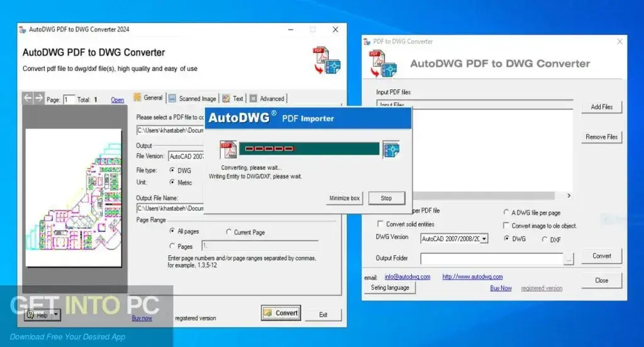The width and height of the screenshot is (644, 347).
Task: Select the Pages range radio button
Action: (x=172, y=246)
